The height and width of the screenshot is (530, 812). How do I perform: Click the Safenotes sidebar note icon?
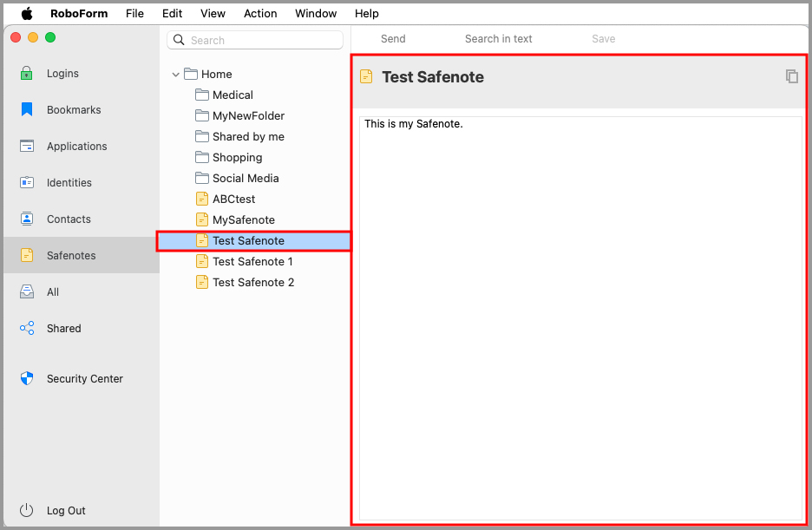click(26, 255)
